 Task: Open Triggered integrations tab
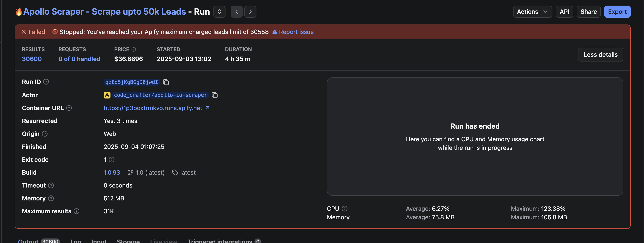(224, 241)
